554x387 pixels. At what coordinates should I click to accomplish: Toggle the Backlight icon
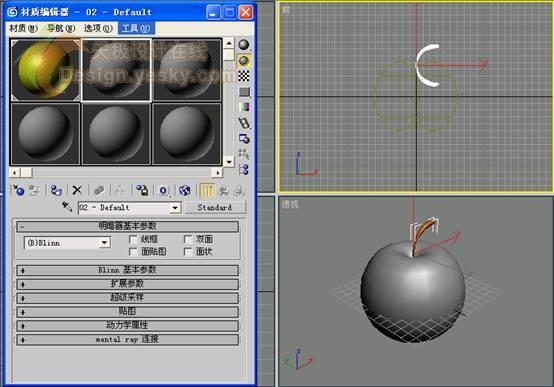[x=244, y=61]
